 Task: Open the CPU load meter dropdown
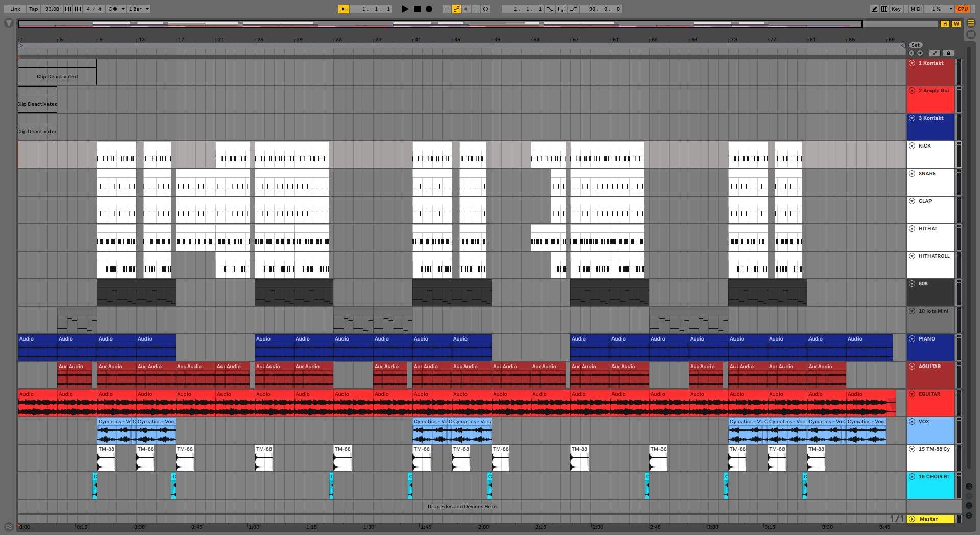point(951,9)
